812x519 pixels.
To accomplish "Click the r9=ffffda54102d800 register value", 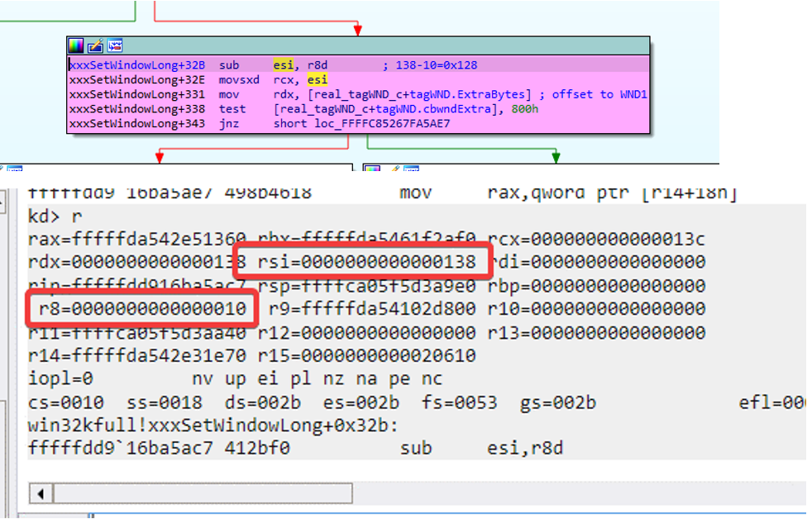I will click(372, 309).
